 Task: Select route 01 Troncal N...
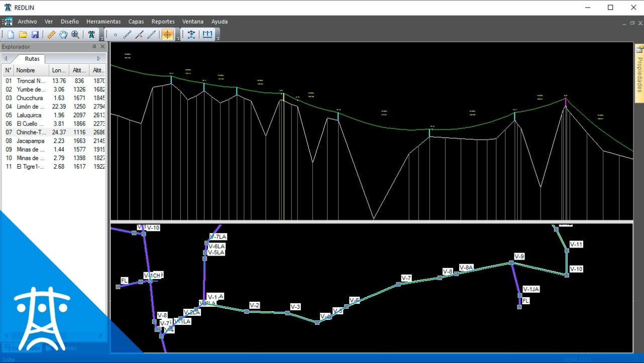[x=54, y=81]
